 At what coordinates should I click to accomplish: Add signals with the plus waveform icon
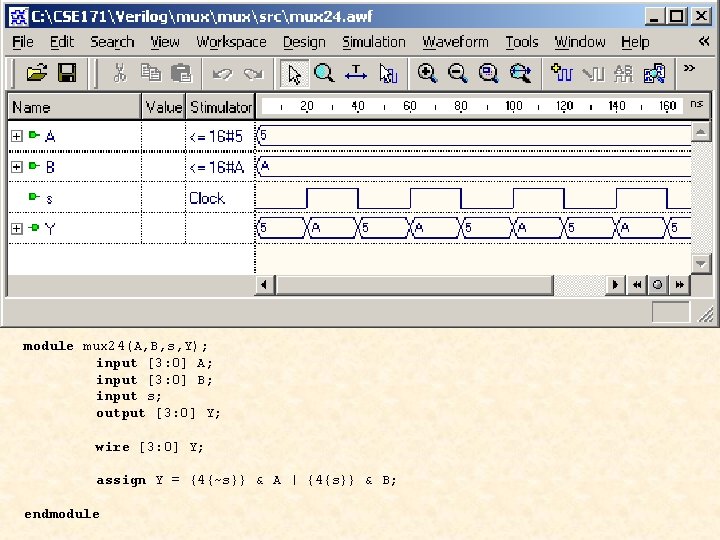coord(562,73)
